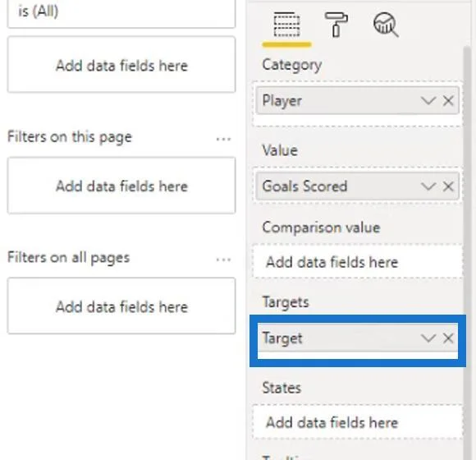Open the Format paint roller tab
The height and width of the screenshot is (460, 476).
point(336,25)
